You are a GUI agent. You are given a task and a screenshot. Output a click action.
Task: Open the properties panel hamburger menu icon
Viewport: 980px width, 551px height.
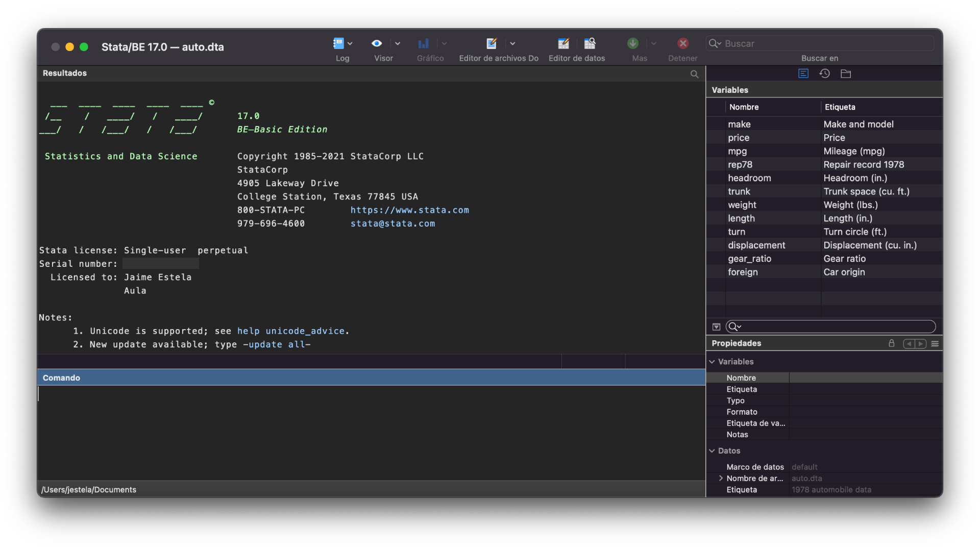tap(935, 343)
